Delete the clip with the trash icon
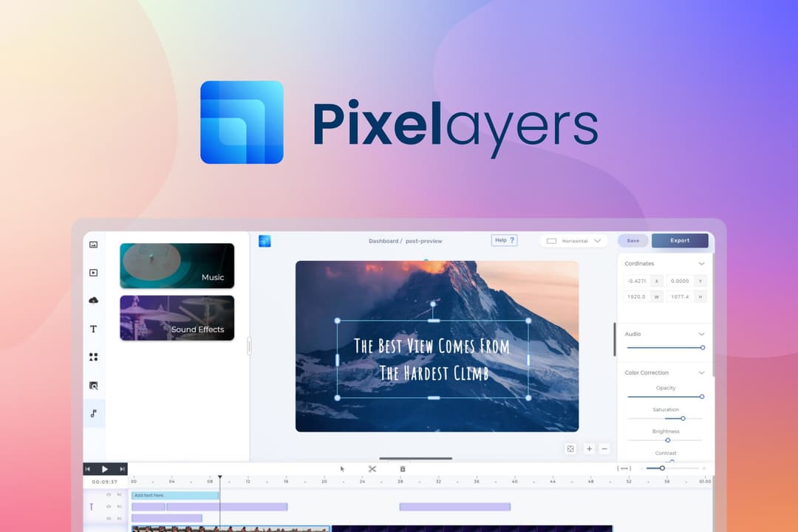The width and height of the screenshot is (798, 532). pos(403,469)
